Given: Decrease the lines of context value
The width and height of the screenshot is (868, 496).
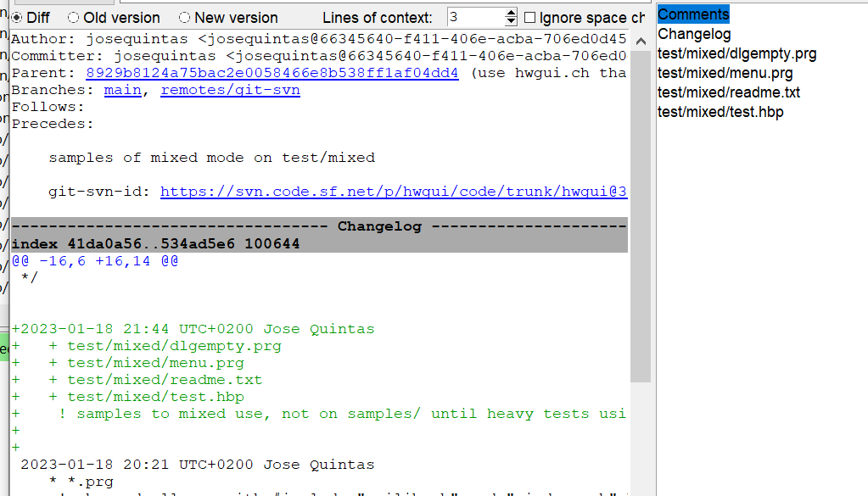Looking at the screenshot, I should click(511, 22).
